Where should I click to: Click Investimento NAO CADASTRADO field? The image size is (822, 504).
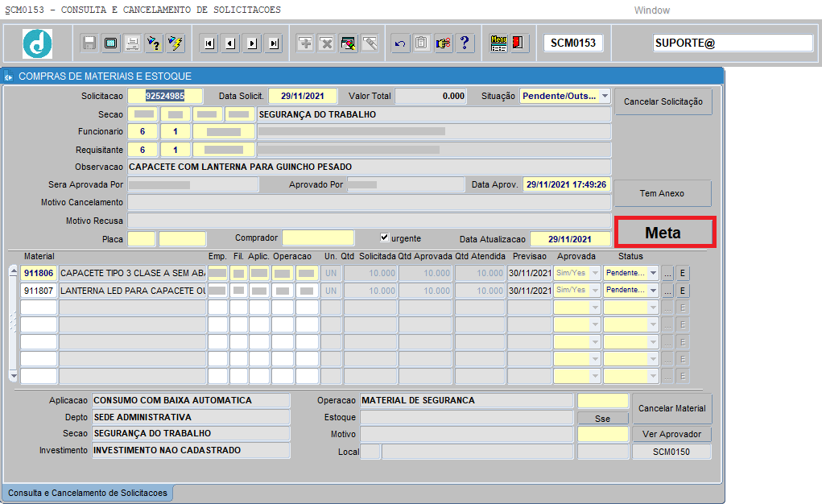[191, 451]
